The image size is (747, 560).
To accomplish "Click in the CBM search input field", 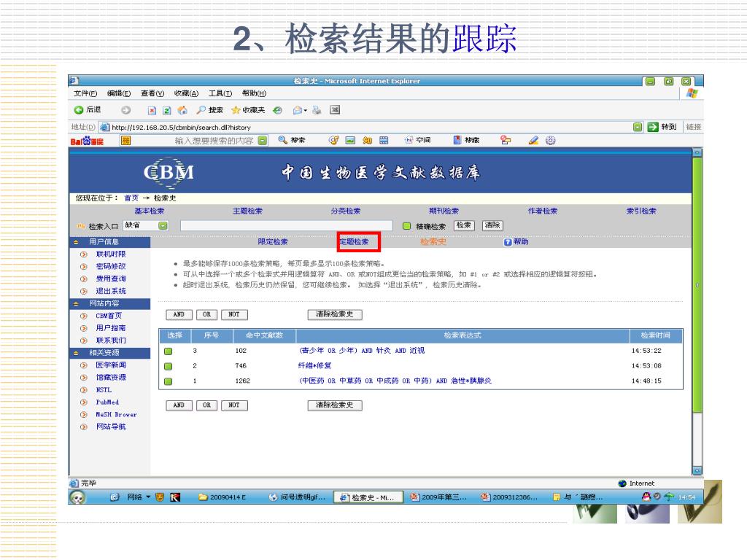I will coord(286,226).
